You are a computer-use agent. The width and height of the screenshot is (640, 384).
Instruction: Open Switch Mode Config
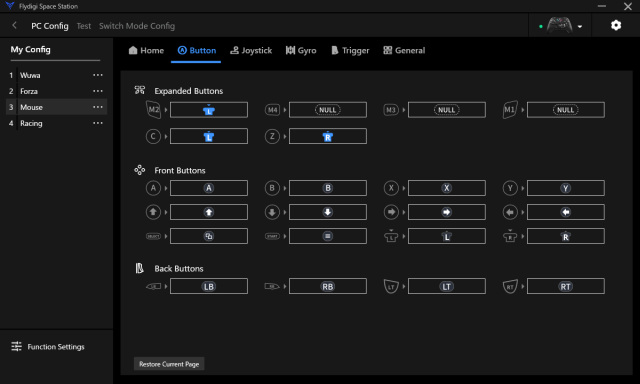[137, 26]
